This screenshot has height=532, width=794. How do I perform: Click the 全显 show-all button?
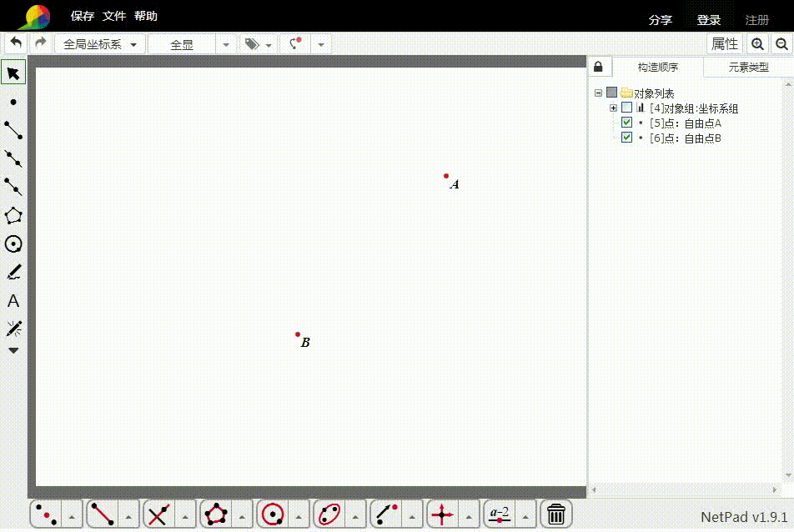(182, 44)
